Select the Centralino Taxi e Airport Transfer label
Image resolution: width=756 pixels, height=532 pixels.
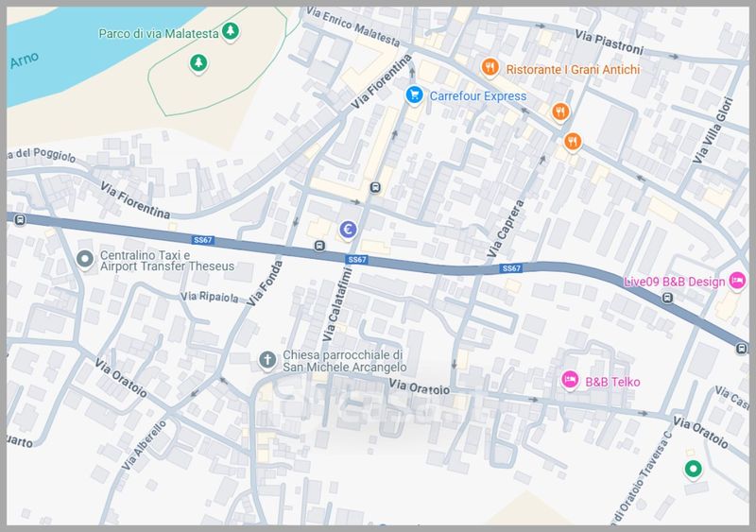167,261
